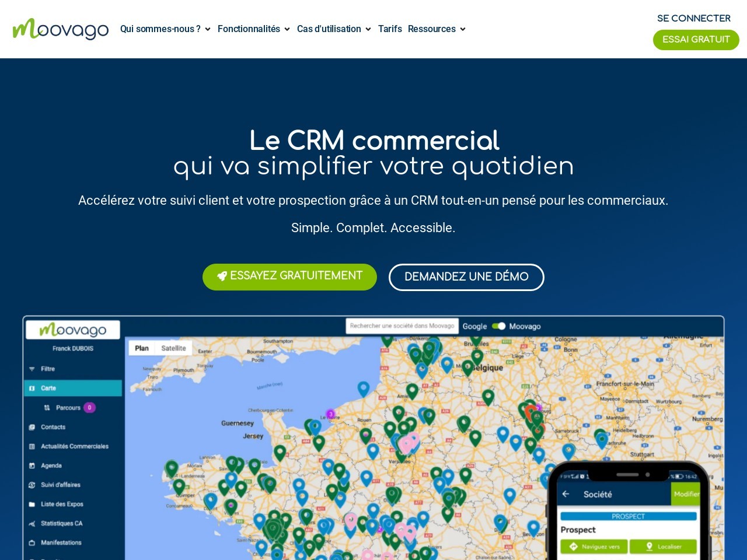Click the ESSAYEZ GRATUITEMENT button
The image size is (747, 560).
click(289, 276)
